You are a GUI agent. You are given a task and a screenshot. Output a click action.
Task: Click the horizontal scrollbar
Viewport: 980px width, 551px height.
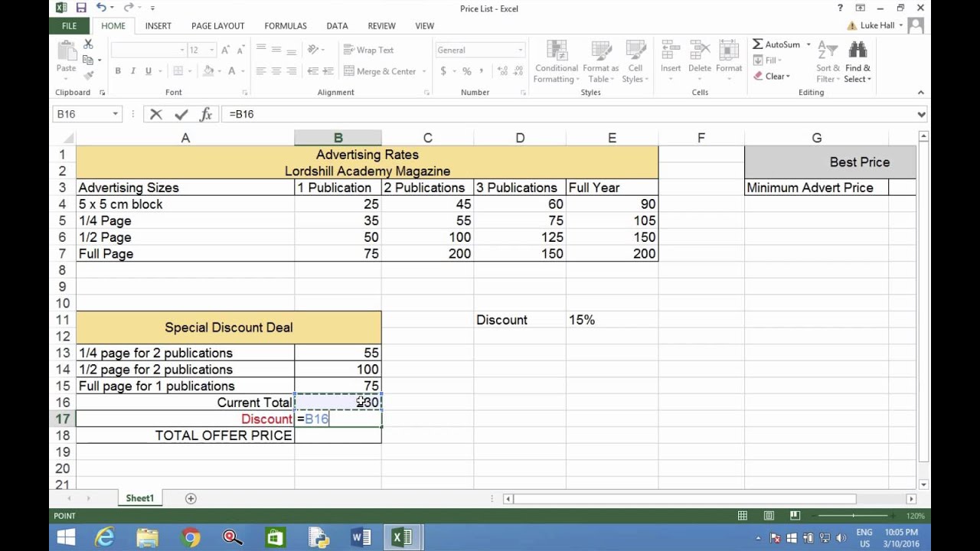pyautogui.click(x=684, y=499)
